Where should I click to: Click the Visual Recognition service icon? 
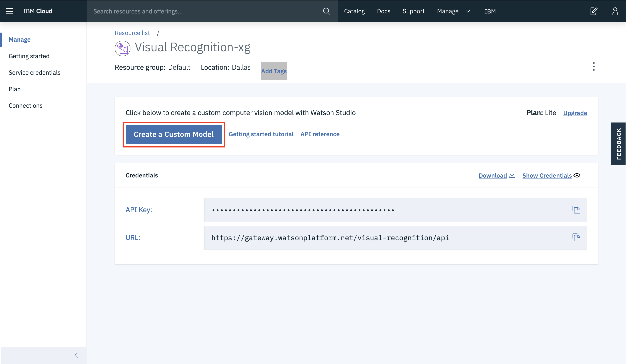122,48
